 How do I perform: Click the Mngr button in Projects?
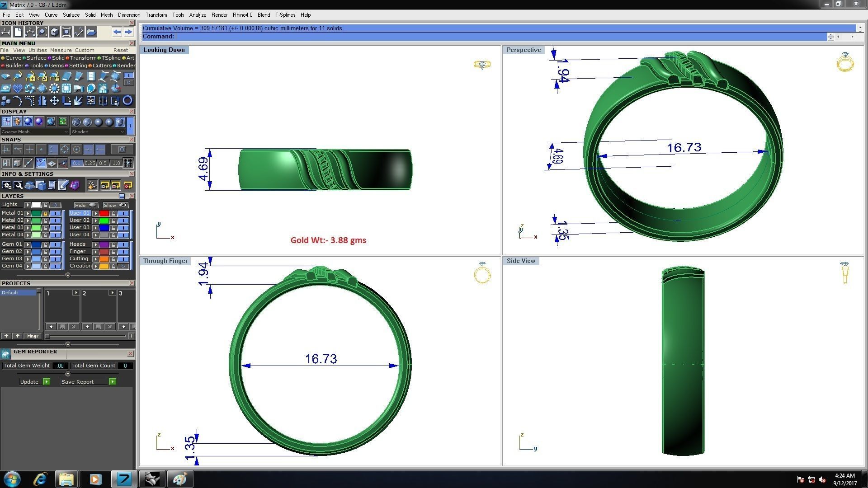[33, 336]
